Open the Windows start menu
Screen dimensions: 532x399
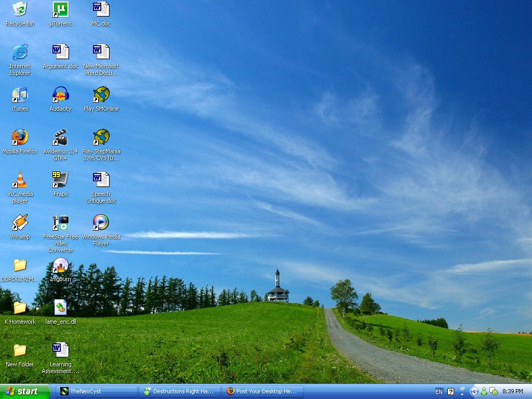click(x=25, y=391)
